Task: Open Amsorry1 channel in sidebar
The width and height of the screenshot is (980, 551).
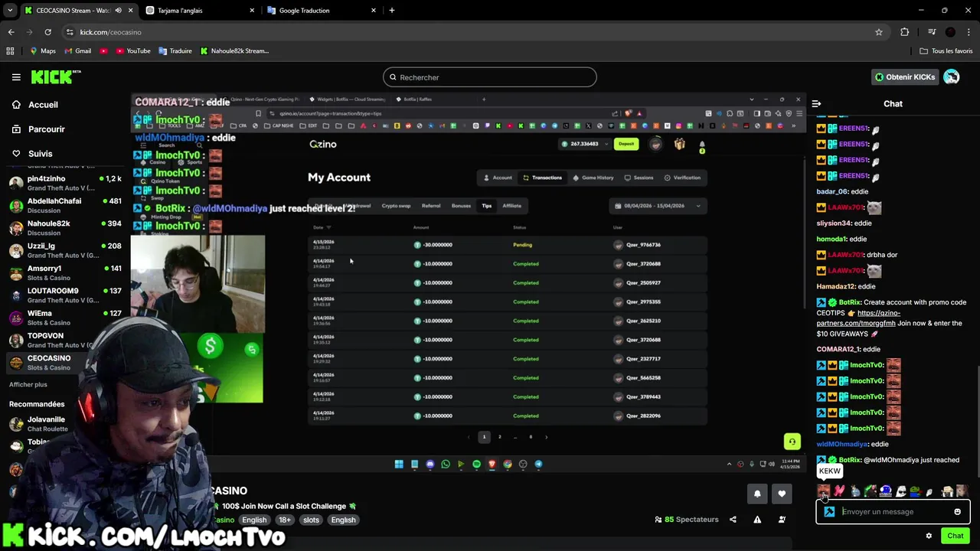Action: click(65, 273)
